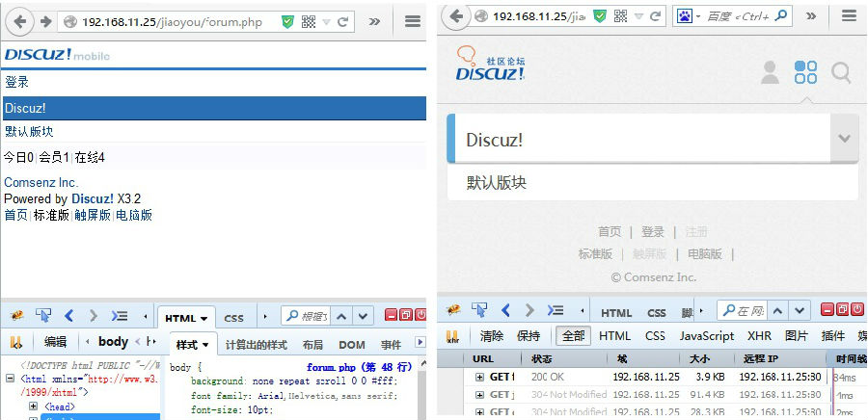Viewport: 868px width, 420px height.
Task: Open hamburger menu in Baidu-search window
Action: [849, 15]
